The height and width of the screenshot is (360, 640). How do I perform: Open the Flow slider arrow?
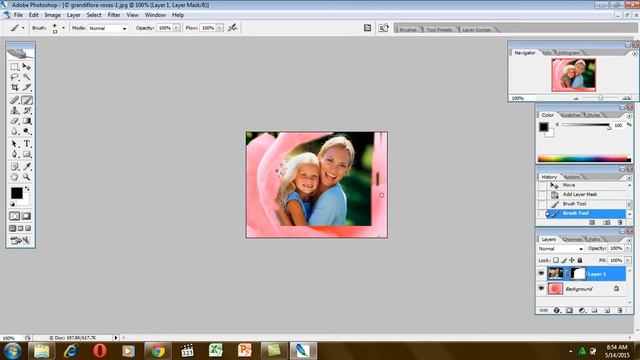(x=220, y=28)
